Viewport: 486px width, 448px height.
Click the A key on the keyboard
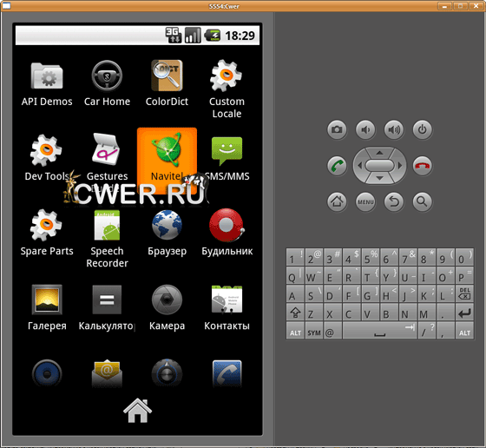point(295,294)
